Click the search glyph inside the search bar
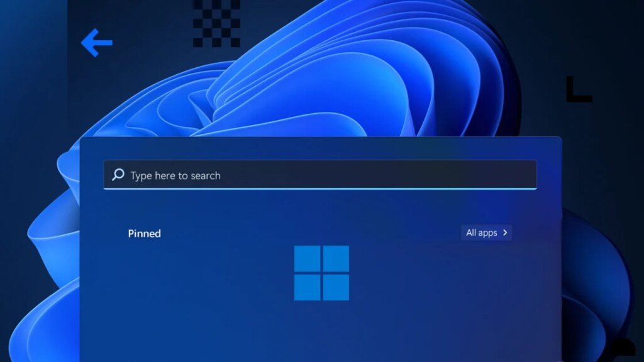The height and width of the screenshot is (362, 644). [117, 175]
